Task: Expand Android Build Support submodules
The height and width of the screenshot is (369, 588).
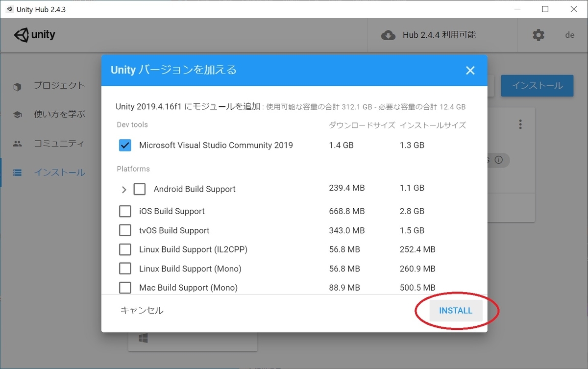Action: (124, 190)
